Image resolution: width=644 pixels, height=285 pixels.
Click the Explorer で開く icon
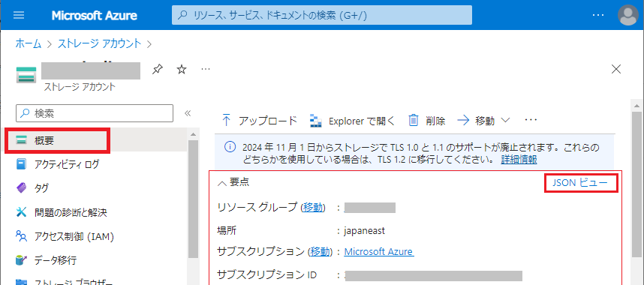point(315,121)
